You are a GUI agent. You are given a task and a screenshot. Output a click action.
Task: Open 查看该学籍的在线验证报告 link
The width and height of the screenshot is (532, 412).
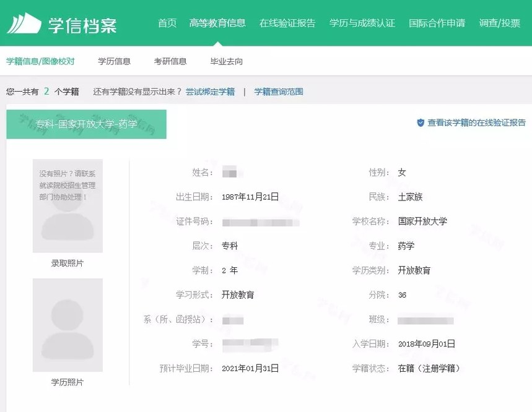476,122
